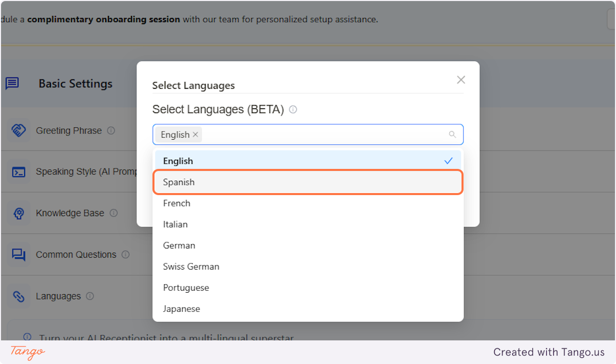Image resolution: width=616 pixels, height=364 pixels.
Task: Open the Common Questions section
Action: [x=75, y=254]
